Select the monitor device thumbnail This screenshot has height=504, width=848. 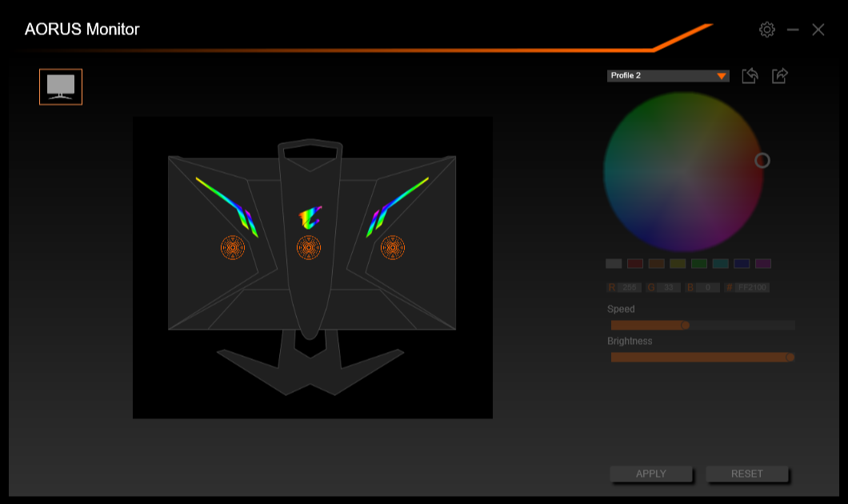(x=61, y=86)
